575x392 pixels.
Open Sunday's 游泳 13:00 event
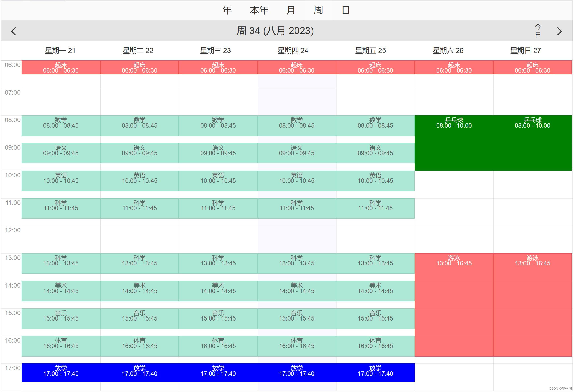(532, 305)
